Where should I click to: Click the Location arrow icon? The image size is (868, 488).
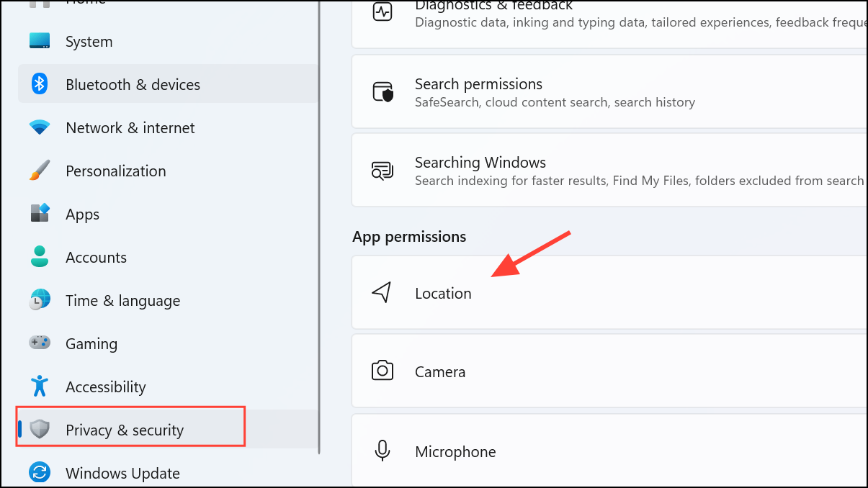[382, 292]
